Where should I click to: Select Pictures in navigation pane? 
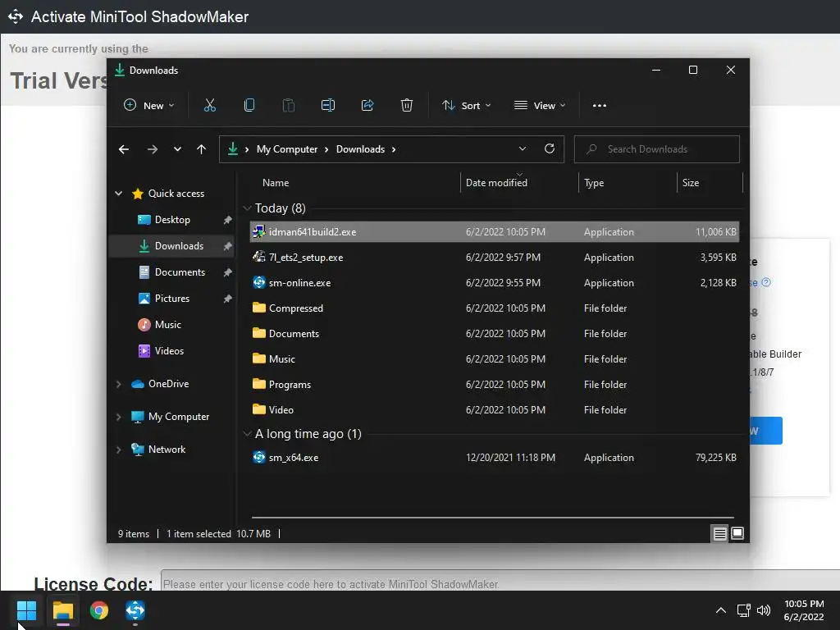point(172,299)
